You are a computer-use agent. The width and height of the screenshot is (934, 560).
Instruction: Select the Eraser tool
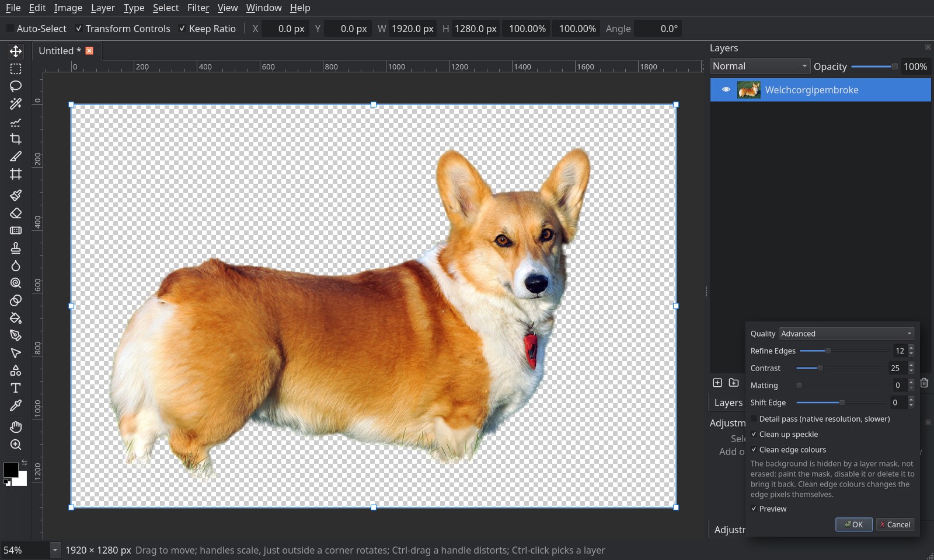point(16,213)
